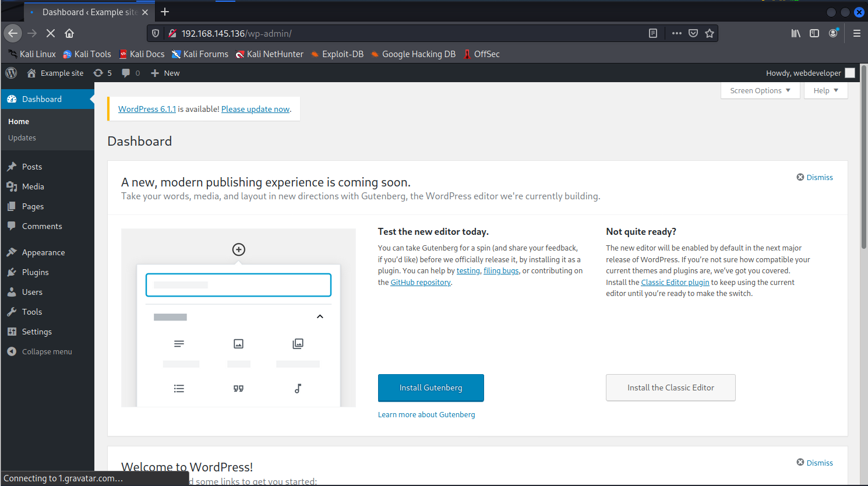Click the browser home icon
The image size is (868, 486).
click(x=69, y=33)
